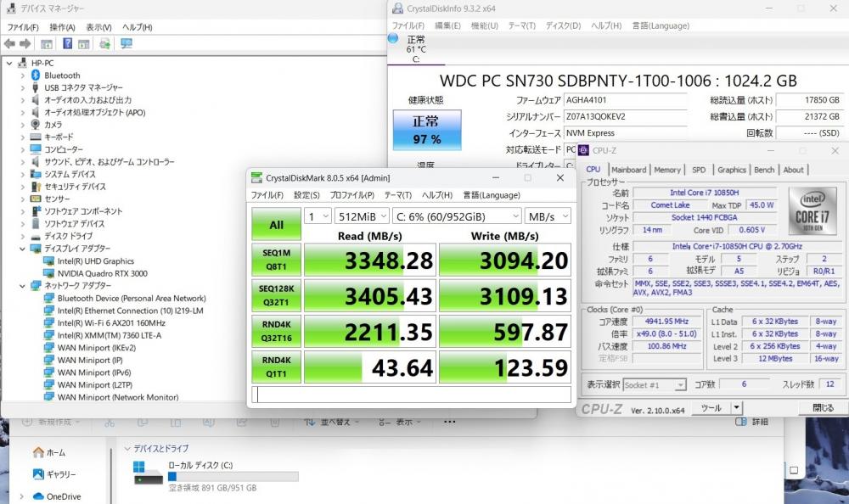Click the details pane icon in Explorer
This screenshot has height=504, width=849.
(x=740, y=422)
